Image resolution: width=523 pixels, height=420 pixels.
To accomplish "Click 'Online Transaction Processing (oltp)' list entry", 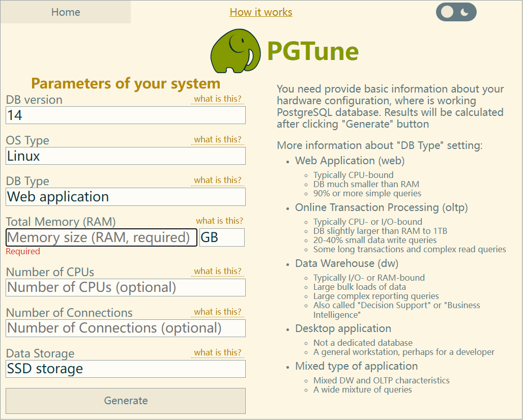I will coord(381,207).
